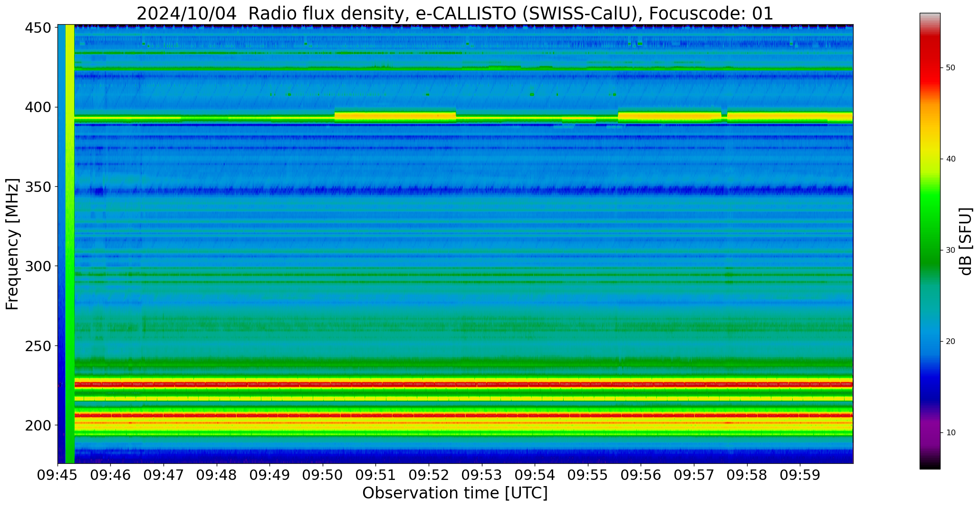
Task: Click the yellow burst near 395 MHz at 09:51
Action: tap(395, 116)
